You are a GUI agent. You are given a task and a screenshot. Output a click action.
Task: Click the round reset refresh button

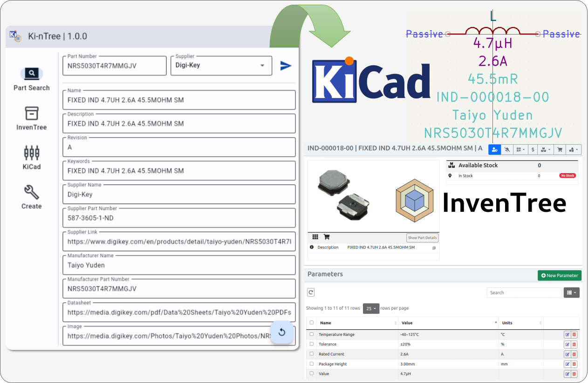point(281,332)
